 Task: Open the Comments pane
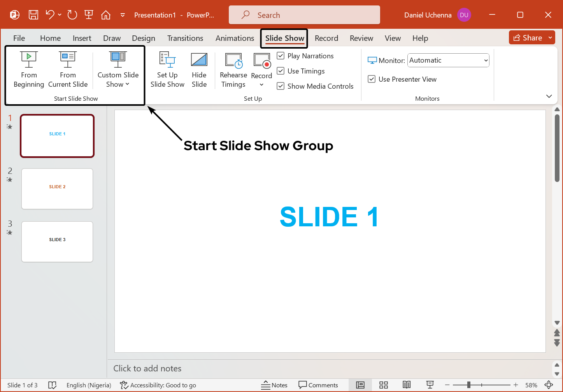tap(319, 385)
